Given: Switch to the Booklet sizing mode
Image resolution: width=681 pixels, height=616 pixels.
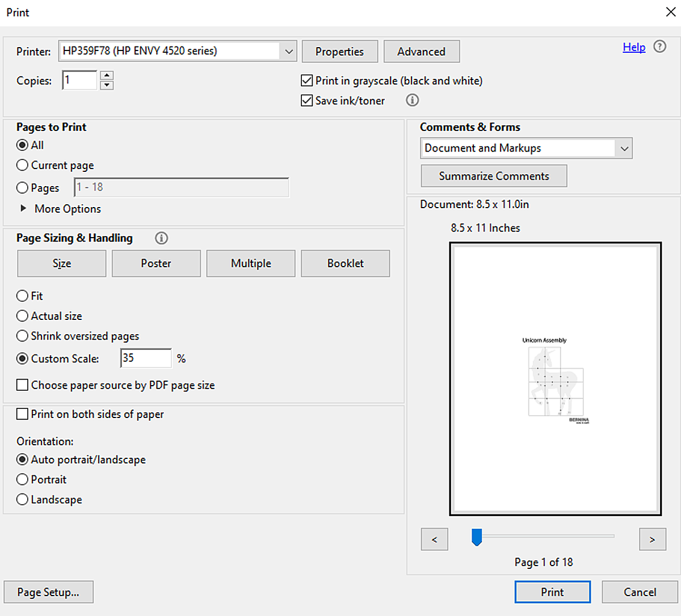Looking at the screenshot, I should coord(346,263).
